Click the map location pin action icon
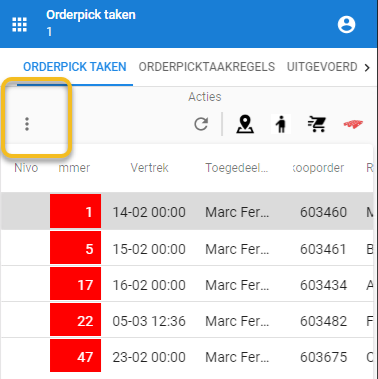The width and height of the screenshot is (378, 379). click(245, 124)
